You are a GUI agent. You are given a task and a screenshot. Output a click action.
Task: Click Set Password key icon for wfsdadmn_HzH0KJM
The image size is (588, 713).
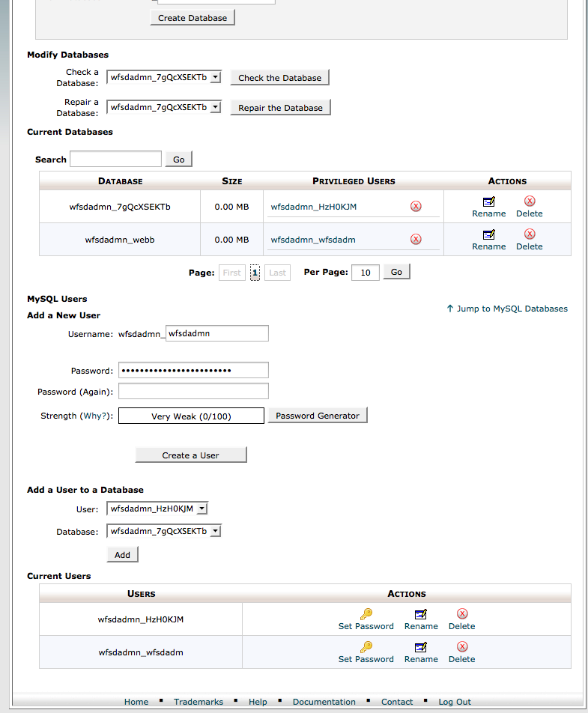(x=366, y=614)
